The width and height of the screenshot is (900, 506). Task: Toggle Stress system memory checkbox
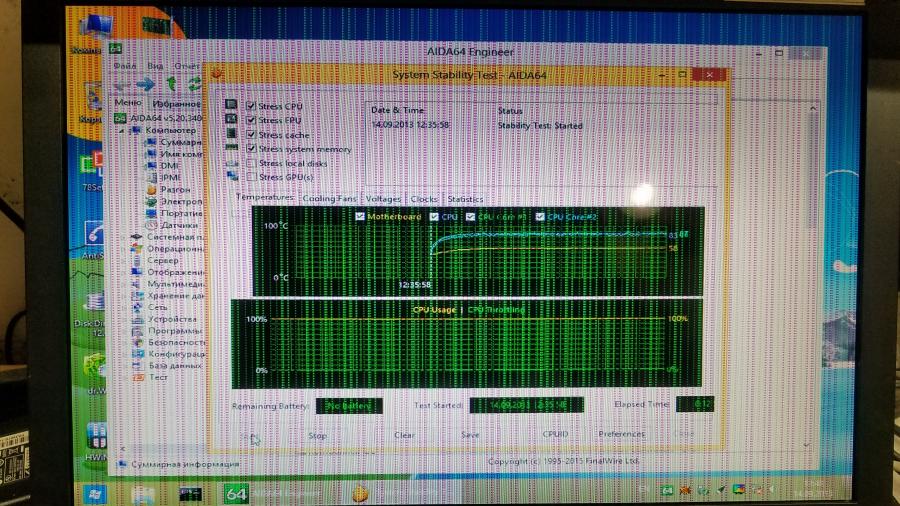[x=251, y=149]
